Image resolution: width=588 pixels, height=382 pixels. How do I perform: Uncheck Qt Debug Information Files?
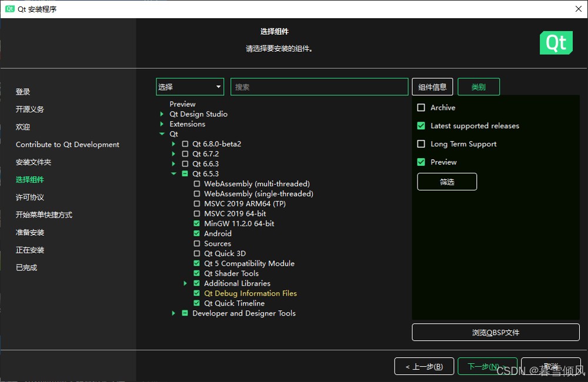click(196, 293)
